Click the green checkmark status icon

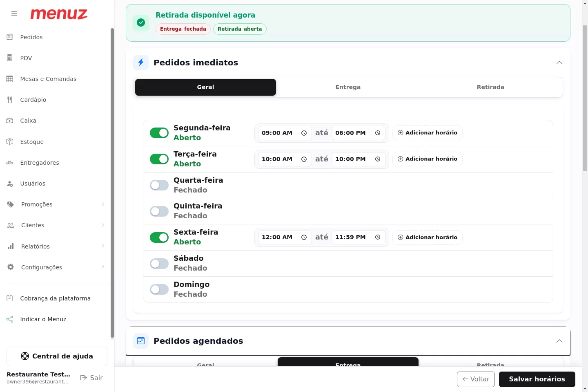(x=141, y=22)
